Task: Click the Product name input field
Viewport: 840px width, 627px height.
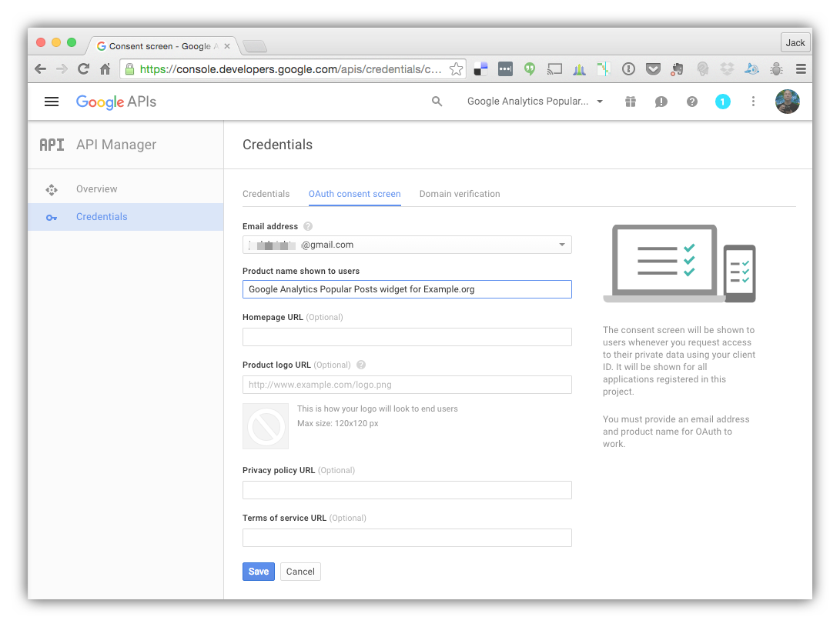Action: pos(407,289)
